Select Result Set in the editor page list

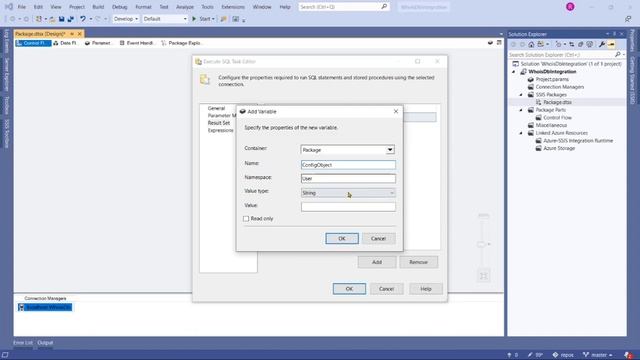click(219, 123)
